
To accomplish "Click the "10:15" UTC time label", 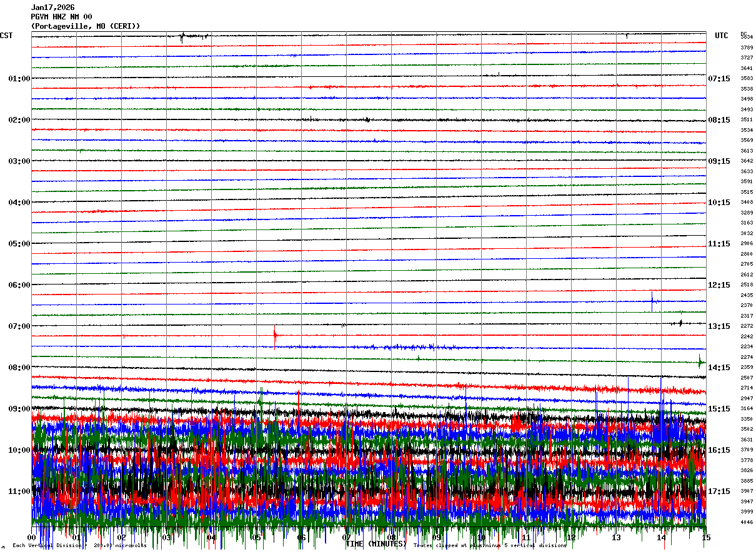I will pos(719,203).
